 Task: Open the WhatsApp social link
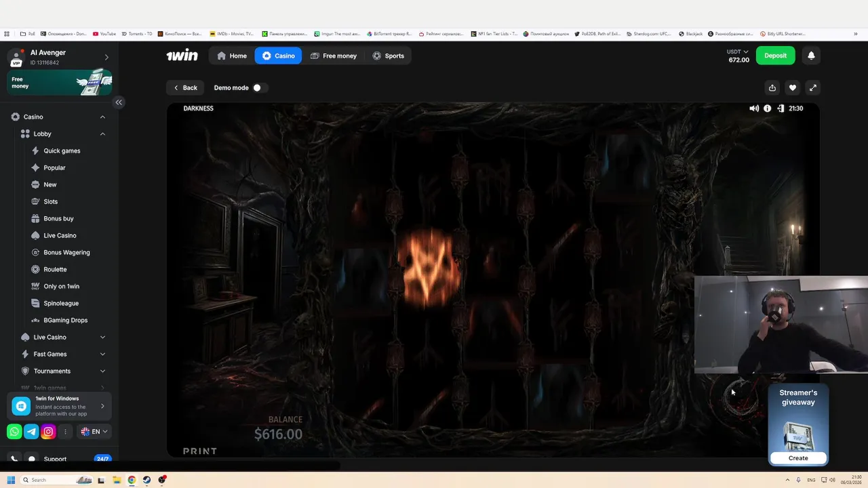pyautogui.click(x=14, y=432)
